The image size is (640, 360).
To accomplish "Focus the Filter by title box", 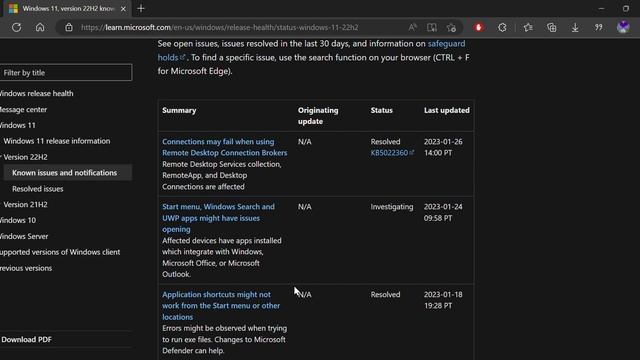I will point(66,73).
